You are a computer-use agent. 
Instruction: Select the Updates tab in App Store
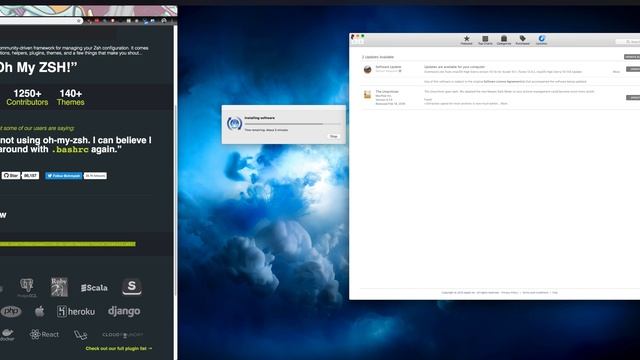[x=541, y=40]
